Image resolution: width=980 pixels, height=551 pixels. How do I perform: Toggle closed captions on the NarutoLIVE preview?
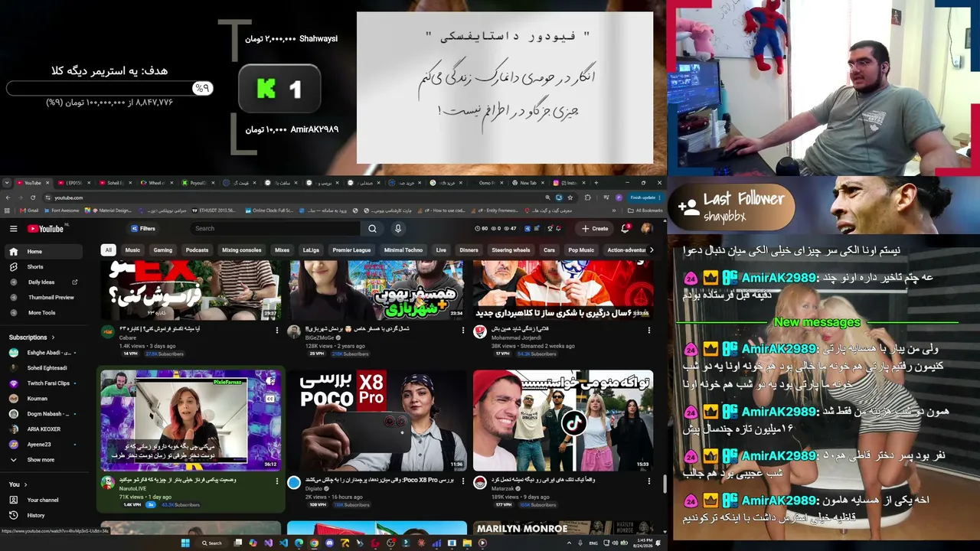(x=270, y=398)
